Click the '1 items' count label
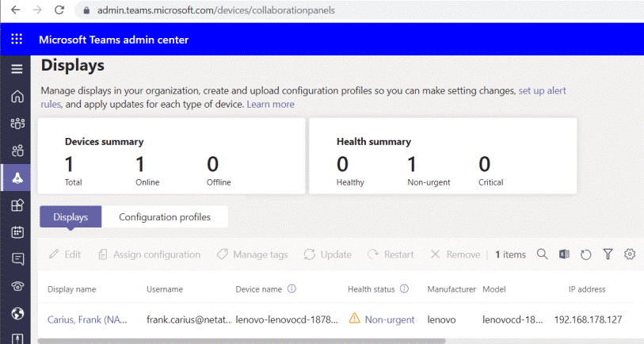 [510, 254]
